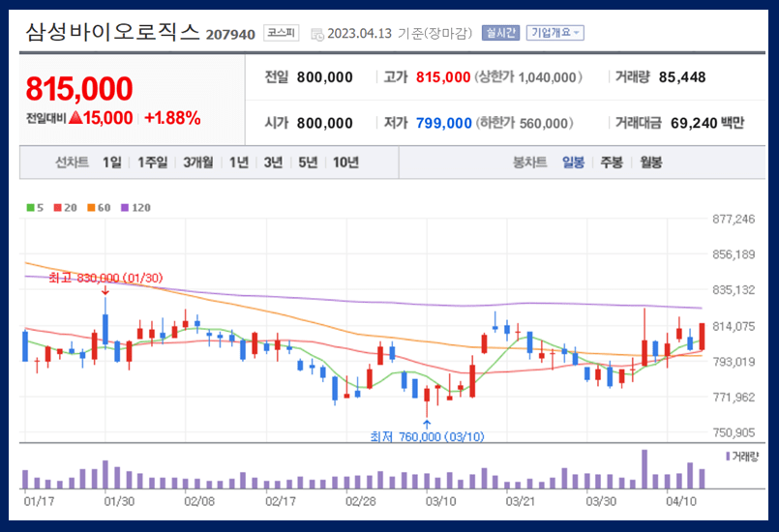
Task: Click the 877,246 price axis label
Action: point(734,219)
